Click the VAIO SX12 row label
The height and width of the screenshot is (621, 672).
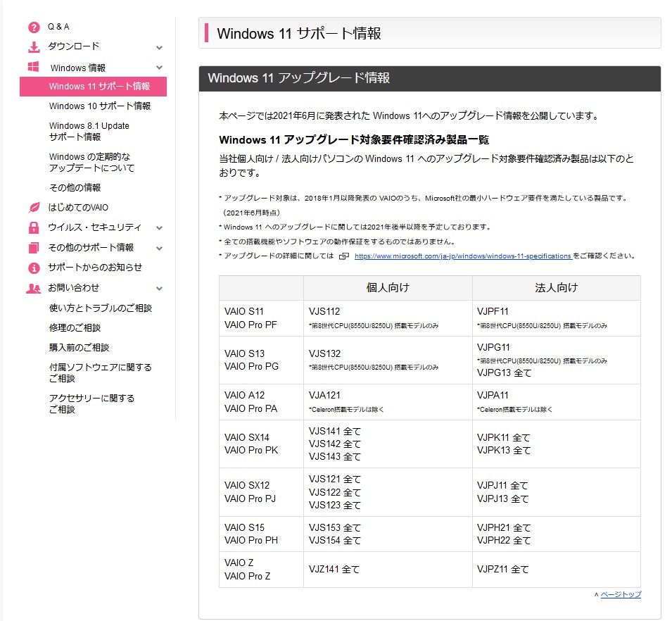247,485
